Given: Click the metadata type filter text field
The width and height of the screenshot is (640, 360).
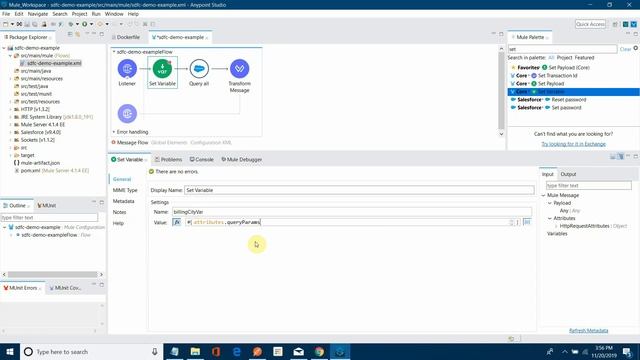Looking at the screenshot, I should pyautogui.click(x=589, y=185).
